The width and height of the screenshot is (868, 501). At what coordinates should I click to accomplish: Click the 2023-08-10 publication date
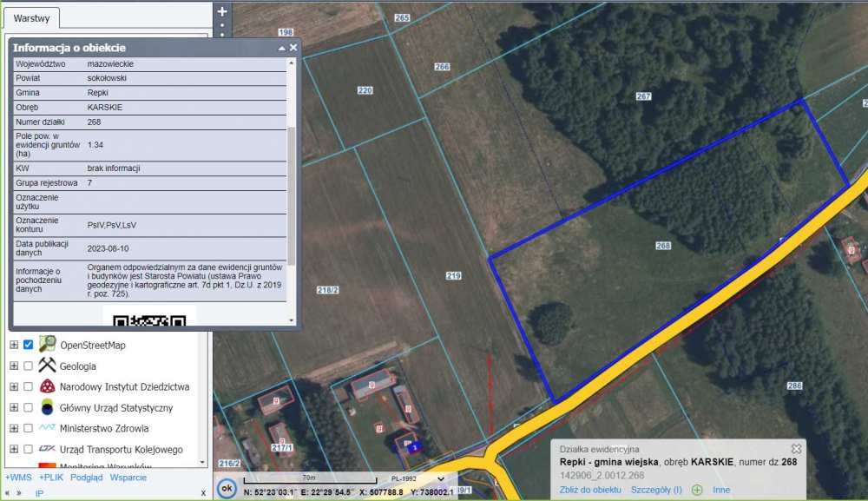[x=108, y=248]
